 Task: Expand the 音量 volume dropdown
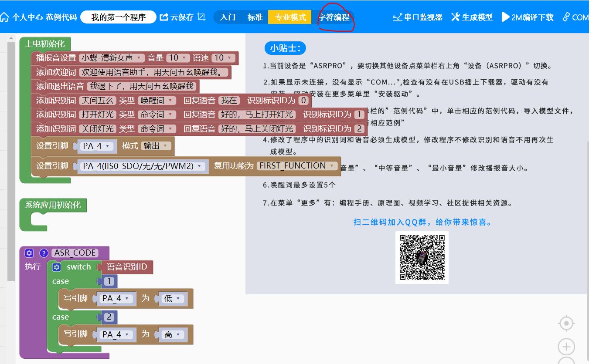pos(178,57)
